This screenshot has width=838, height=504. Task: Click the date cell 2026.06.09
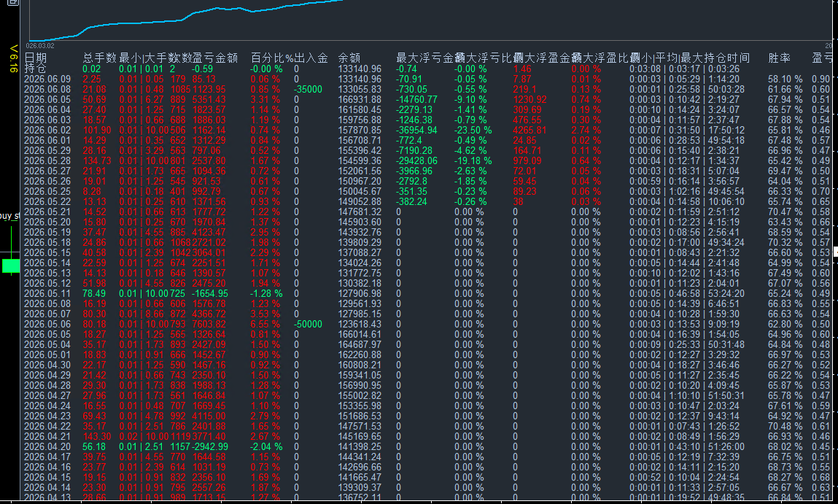point(47,79)
